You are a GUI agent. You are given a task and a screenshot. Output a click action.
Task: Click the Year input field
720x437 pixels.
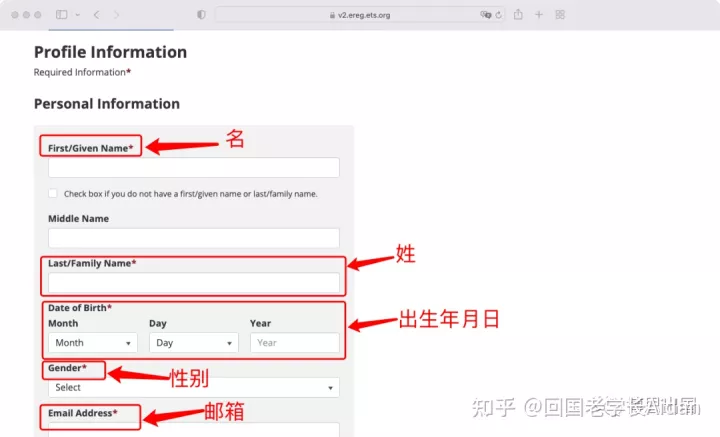coord(295,343)
